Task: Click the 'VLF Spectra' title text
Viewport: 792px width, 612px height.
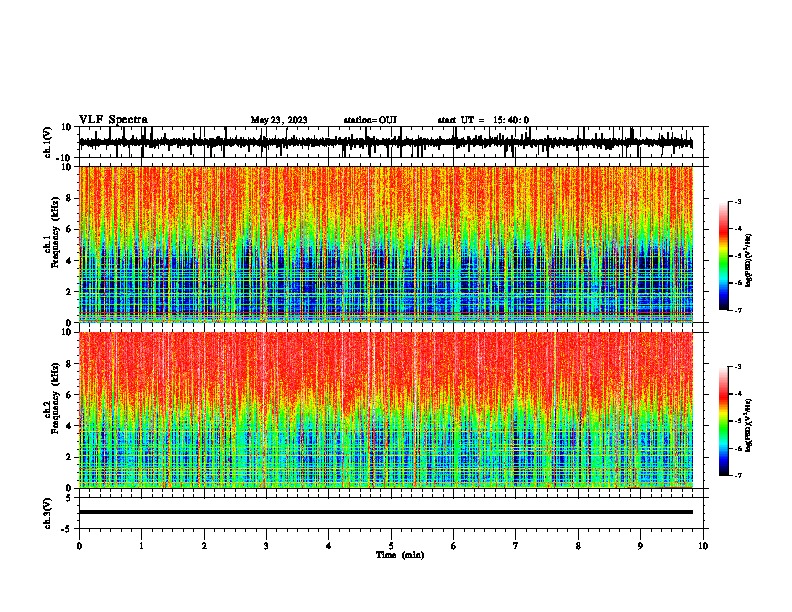Action: click(x=113, y=120)
